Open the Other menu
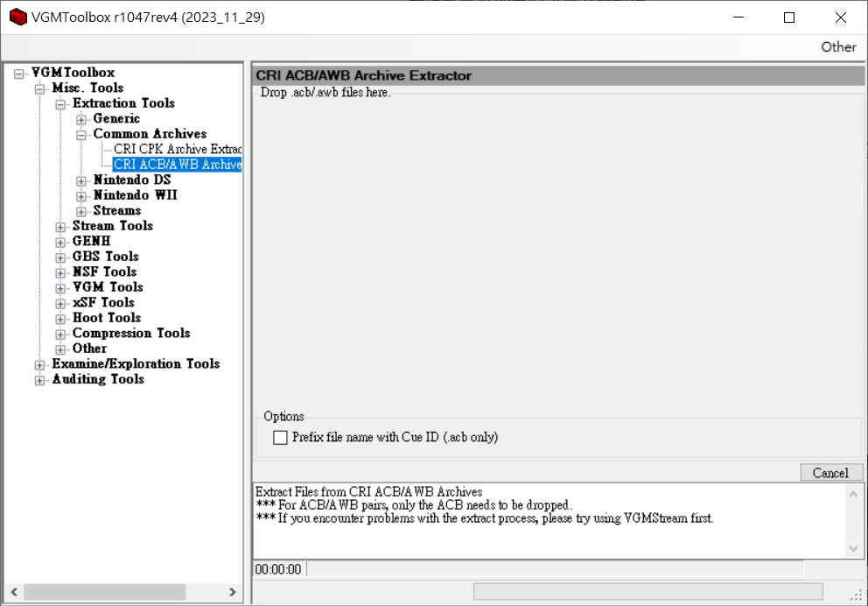The image size is (868, 606). [x=837, y=47]
